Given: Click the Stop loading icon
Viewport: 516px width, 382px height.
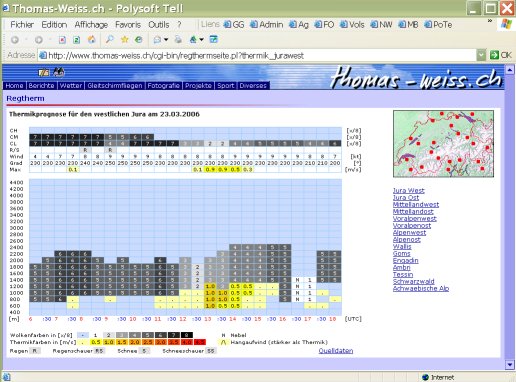Looking at the screenshot, I should point(62,40).
